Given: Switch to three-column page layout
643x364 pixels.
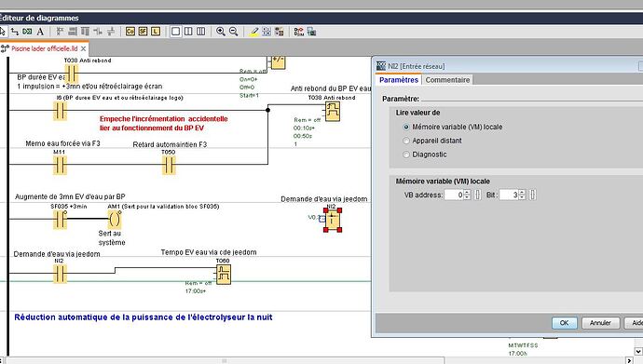Looking at the screenshot, I should coord(201,32).
